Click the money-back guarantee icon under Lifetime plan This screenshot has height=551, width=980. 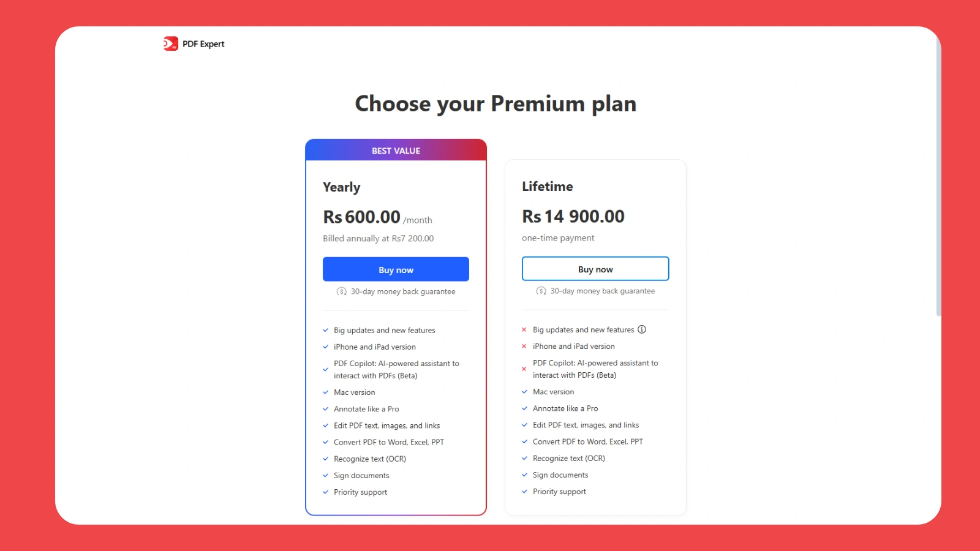pos(541,291)
